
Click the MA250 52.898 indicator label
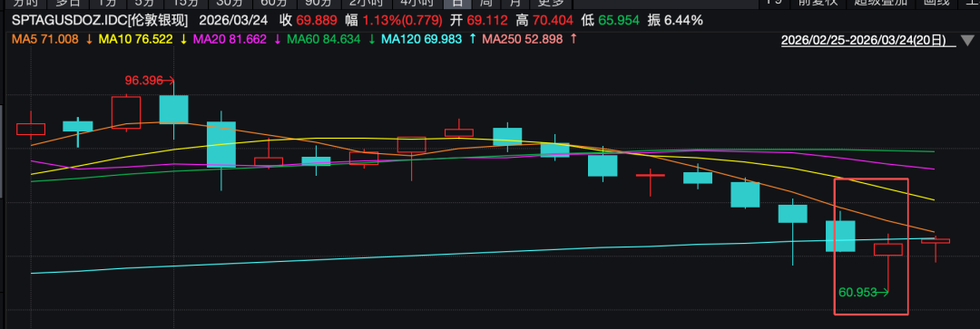tap(524, 39)
